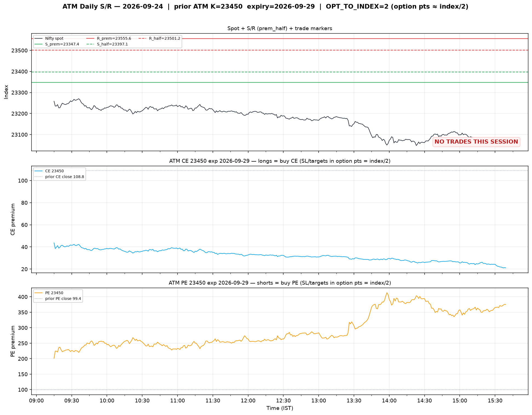
Task: Click the 23100 index tick label
Action: (x=20, y=135)
